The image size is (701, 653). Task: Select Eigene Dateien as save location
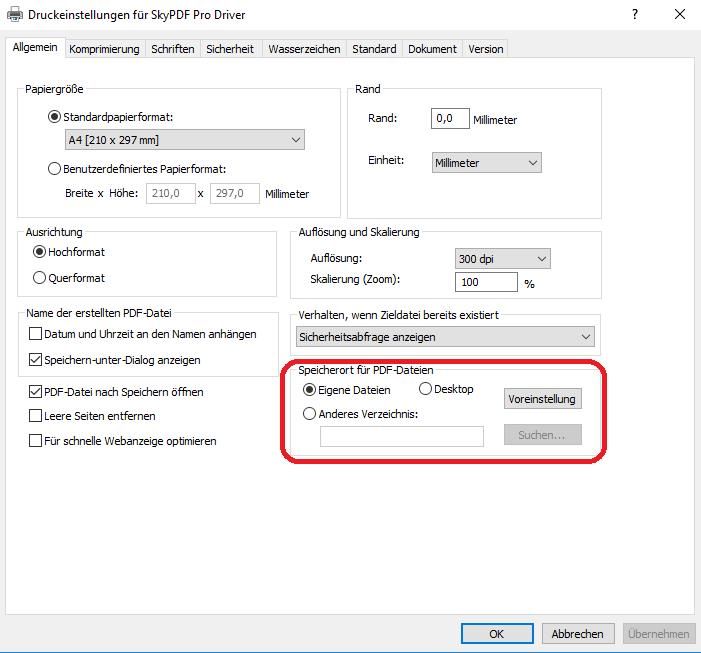(309, 390)
